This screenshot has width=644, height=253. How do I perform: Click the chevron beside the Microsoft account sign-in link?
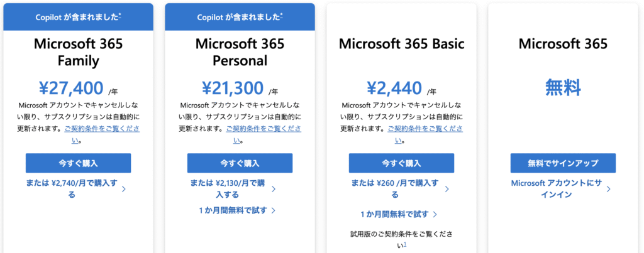[608, 189]
